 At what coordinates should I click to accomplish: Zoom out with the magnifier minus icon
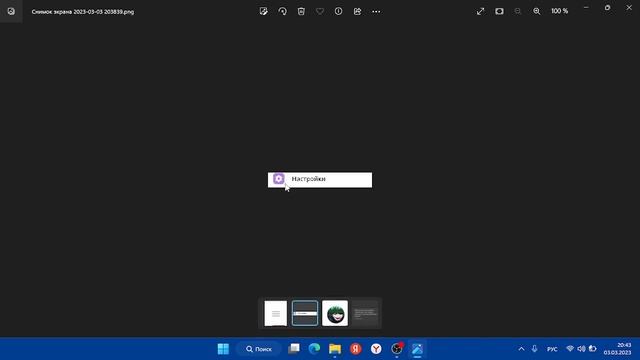tap(518, 11)
